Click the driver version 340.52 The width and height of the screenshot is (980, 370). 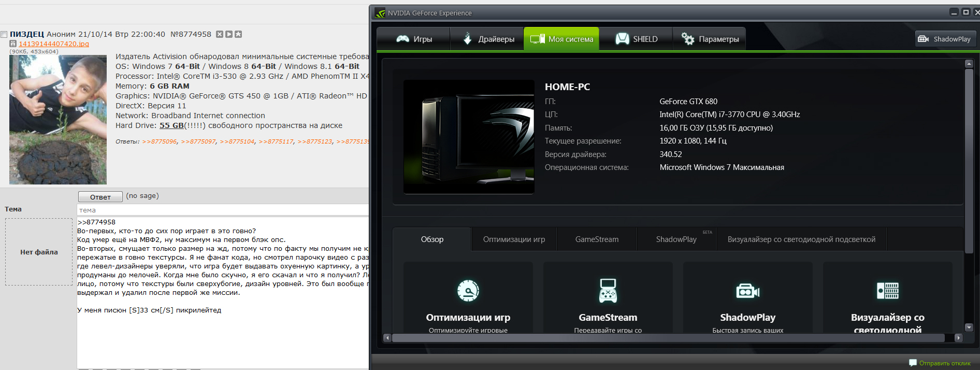tap(670, 154)
